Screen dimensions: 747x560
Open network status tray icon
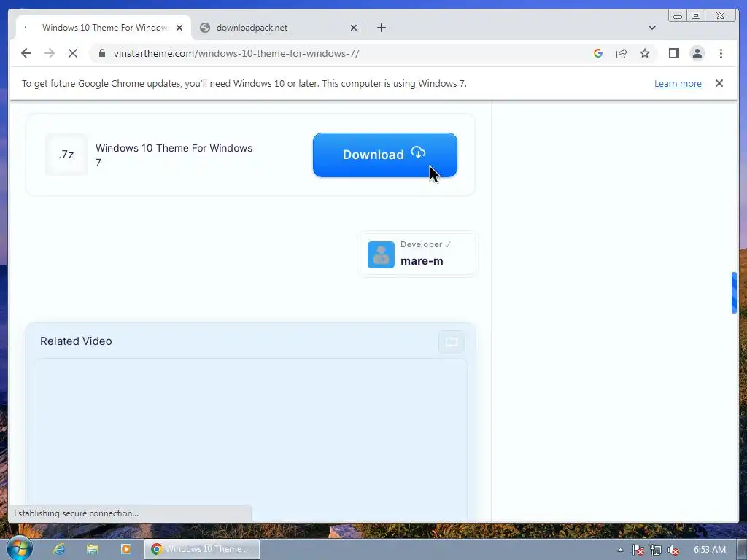(x=656, y=550)
